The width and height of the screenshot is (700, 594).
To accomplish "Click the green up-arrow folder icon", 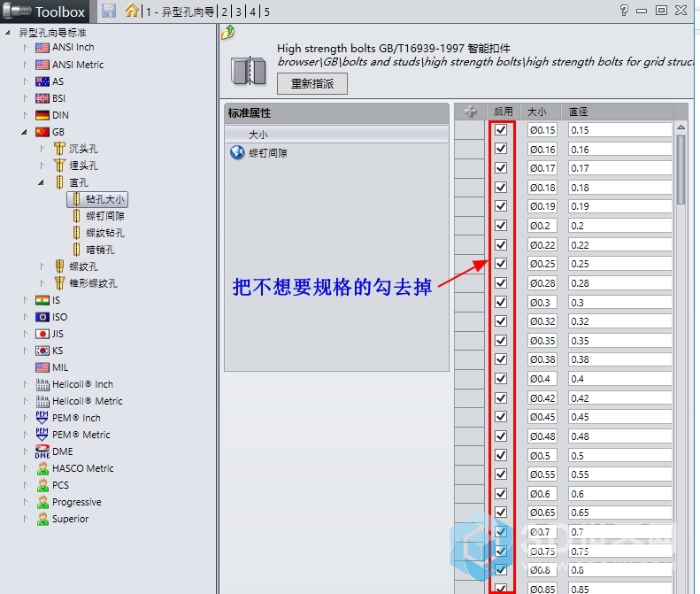I will pyautogui.click(x=228, y=33).
